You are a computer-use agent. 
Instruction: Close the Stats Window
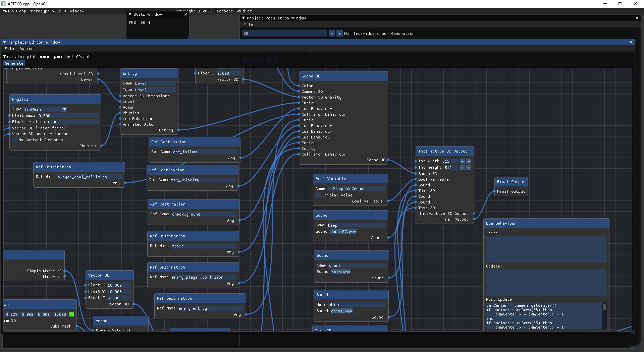pyautogui.click(x=185, y=14)
